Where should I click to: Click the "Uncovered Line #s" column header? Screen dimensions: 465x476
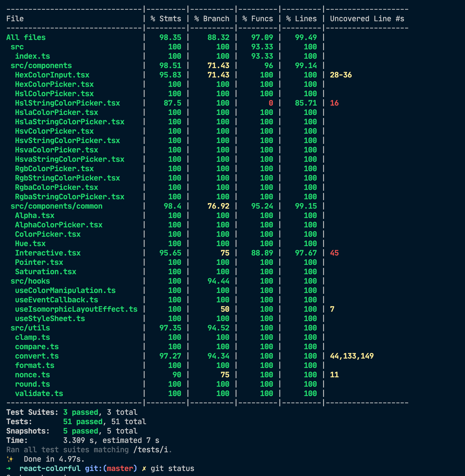pyautogui.click(x=367, y=19)
